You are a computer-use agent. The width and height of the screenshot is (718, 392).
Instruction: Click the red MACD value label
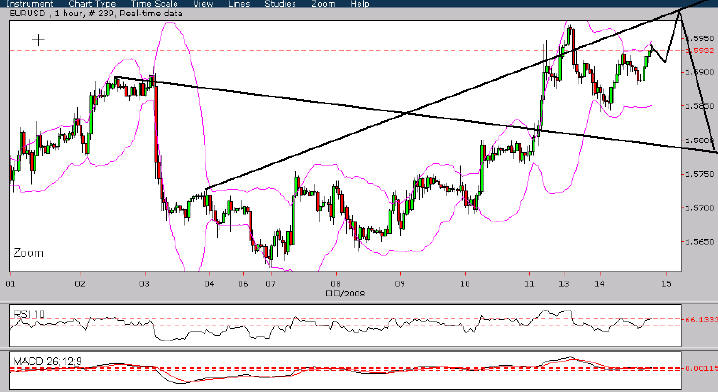click(x=701, y=368)
